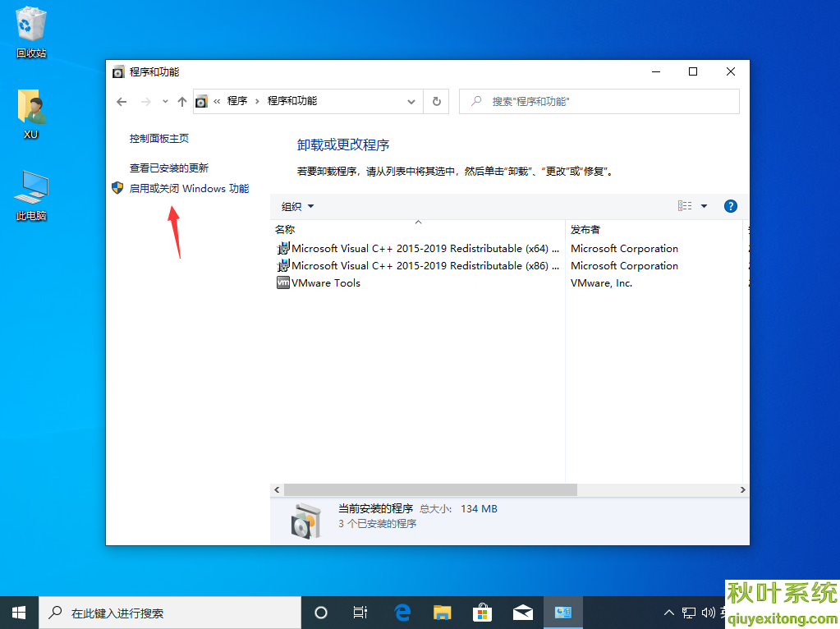Click the refresh button beside address bar
Viewport: 840px width, 629px height.
click(x=437, y=101)
